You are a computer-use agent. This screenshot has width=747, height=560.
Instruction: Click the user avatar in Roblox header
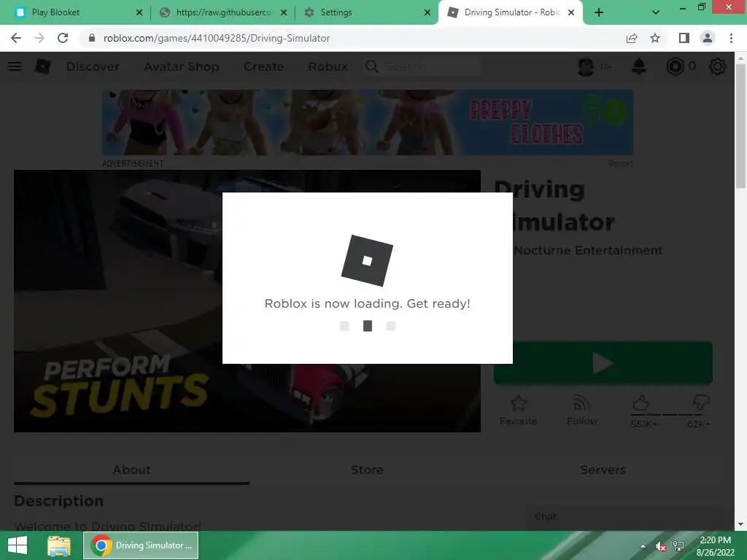click(586, 66)
